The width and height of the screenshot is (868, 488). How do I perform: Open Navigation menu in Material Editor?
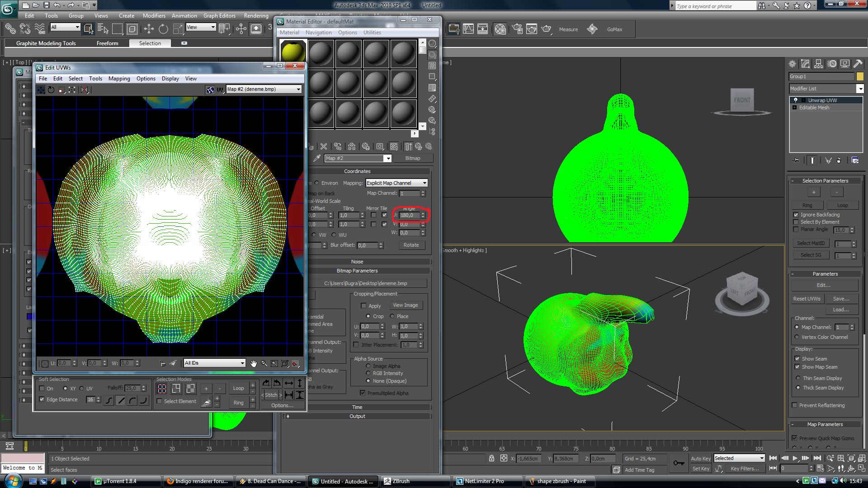318,33
